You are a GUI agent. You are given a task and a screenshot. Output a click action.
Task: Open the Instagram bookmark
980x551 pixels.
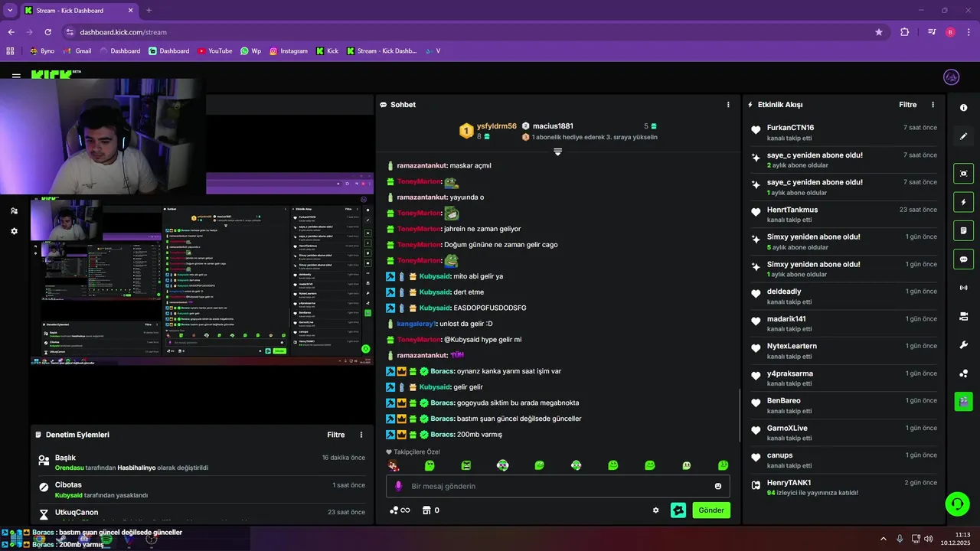(289, 51)
